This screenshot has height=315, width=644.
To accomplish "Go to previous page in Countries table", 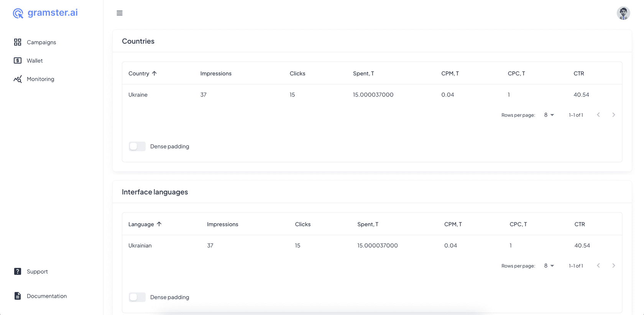I will [598, 115].
